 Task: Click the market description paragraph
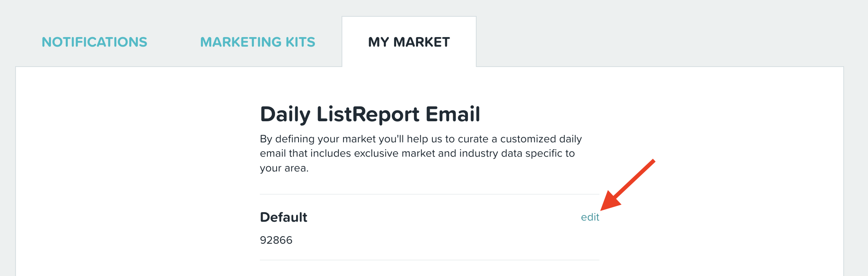click(x=421, y=154)
